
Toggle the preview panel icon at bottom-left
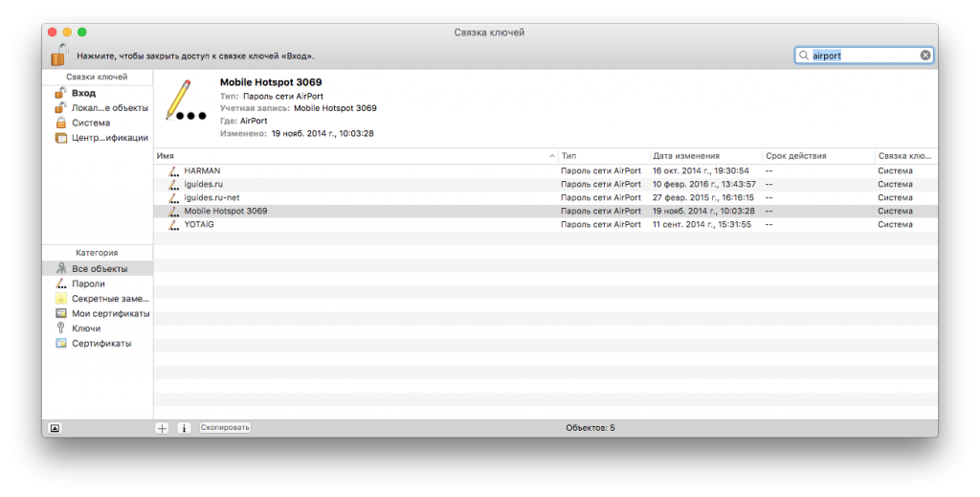(55, 428)
